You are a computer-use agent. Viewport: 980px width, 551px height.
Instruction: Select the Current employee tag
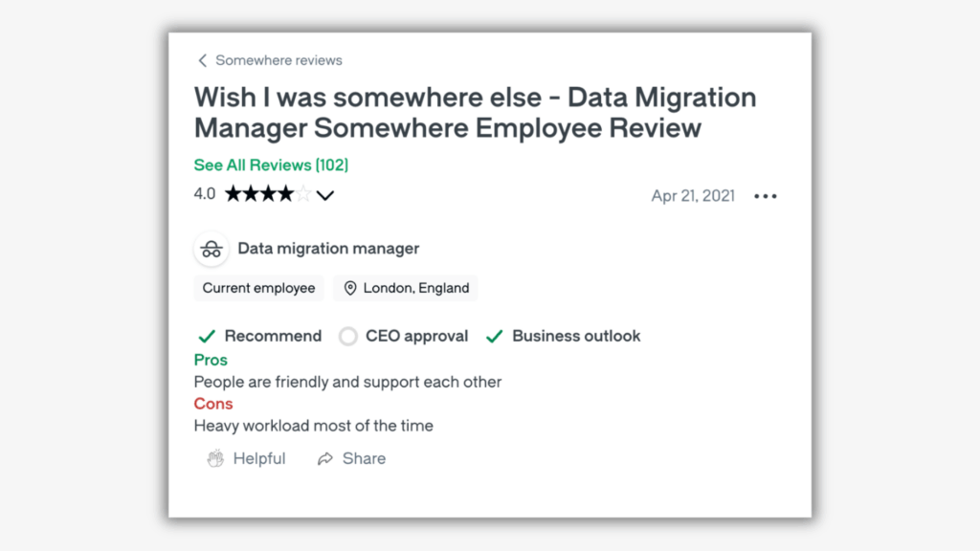(258, 288)
